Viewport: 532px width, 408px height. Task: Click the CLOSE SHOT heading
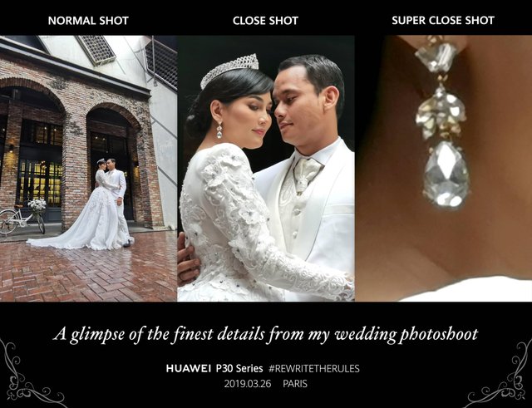coord(265,21)
